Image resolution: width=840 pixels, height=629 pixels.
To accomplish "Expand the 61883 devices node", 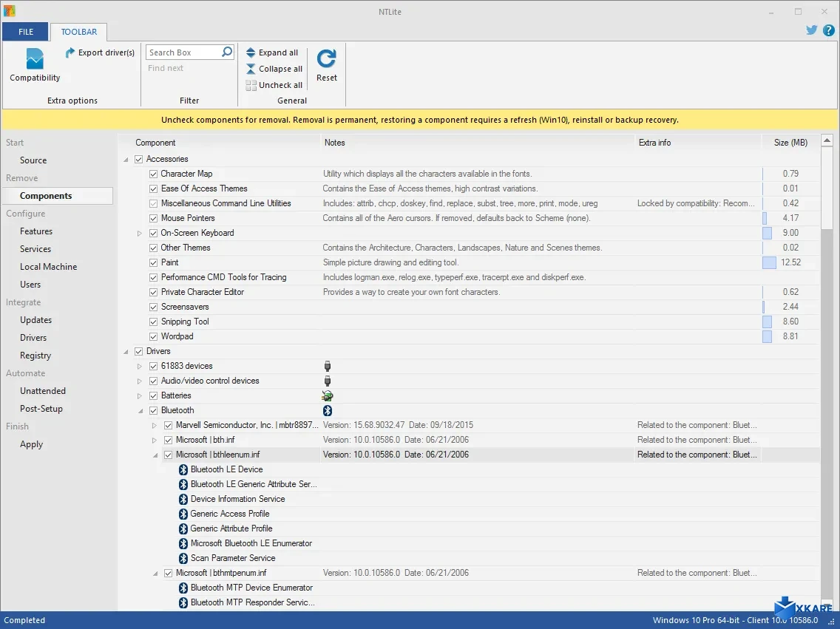I will [139, 366].
